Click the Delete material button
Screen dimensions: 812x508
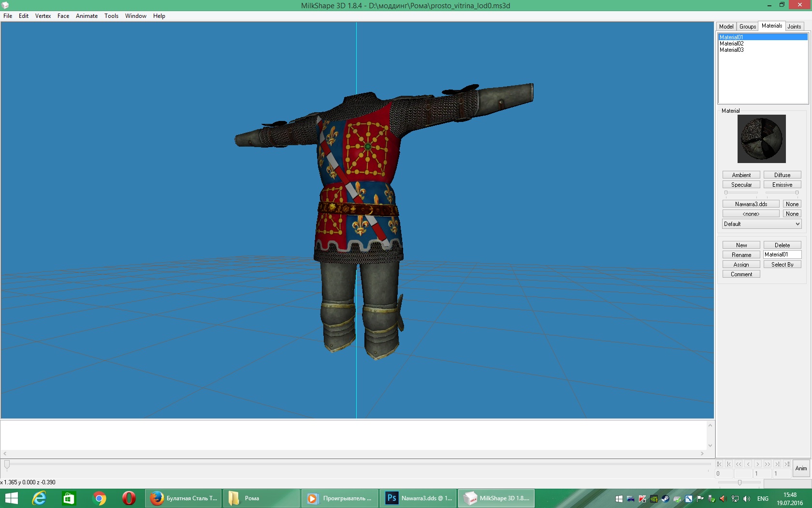pos(783,245)
